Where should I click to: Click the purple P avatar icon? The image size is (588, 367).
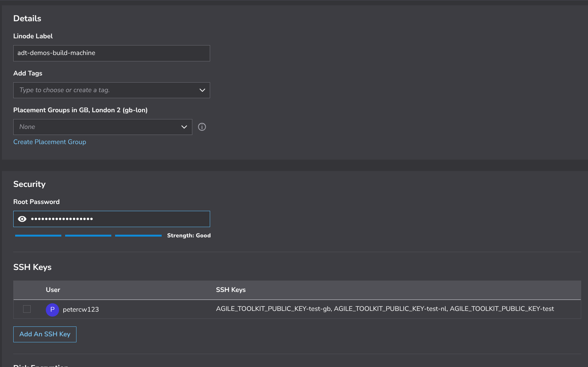52,310
